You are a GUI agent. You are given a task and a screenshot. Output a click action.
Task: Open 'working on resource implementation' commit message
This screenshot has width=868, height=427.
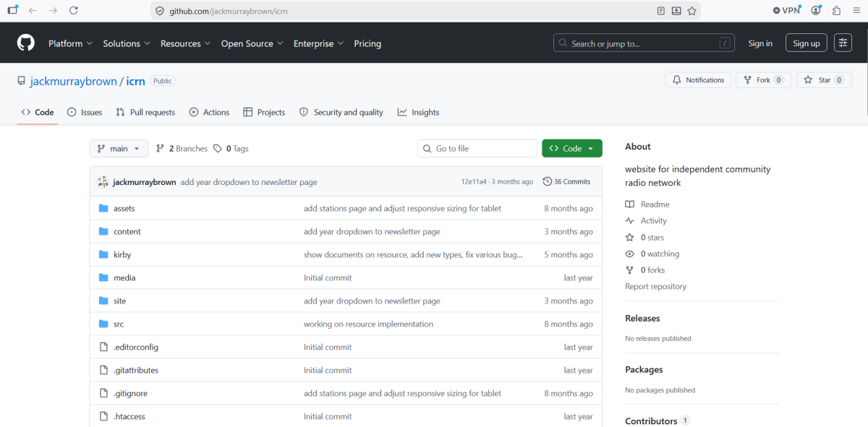(x=368, y=324)
